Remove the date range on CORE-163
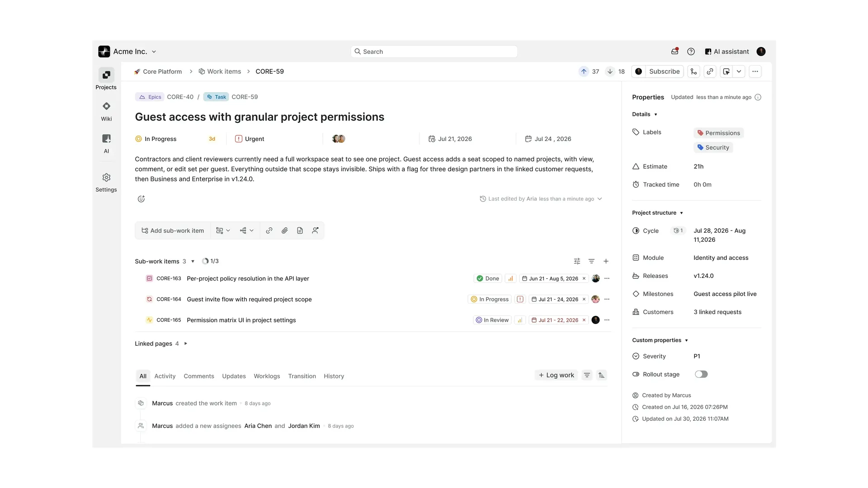Screen dimensions: 868x488 [x=584, y=278]
